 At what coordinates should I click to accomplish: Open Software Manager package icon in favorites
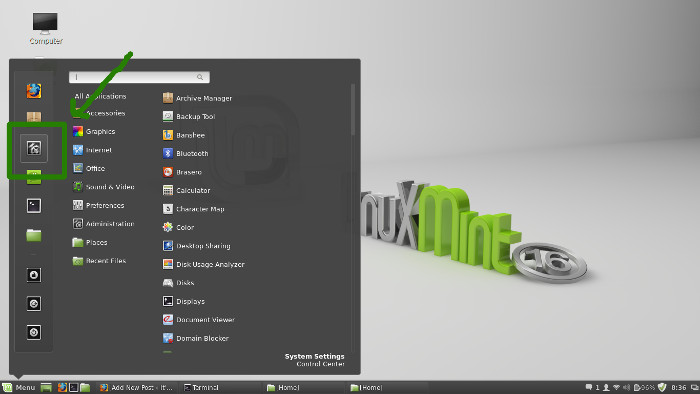34,117
